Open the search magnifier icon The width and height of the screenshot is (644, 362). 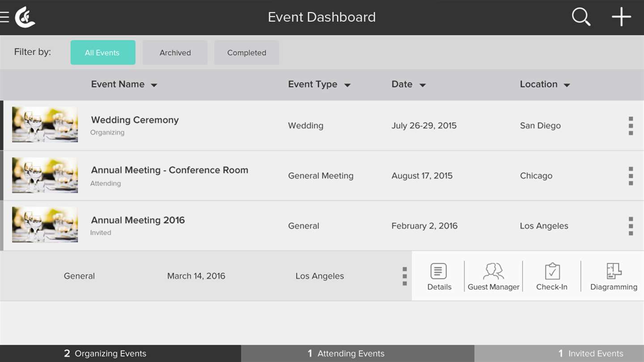(x=581, y=17)
